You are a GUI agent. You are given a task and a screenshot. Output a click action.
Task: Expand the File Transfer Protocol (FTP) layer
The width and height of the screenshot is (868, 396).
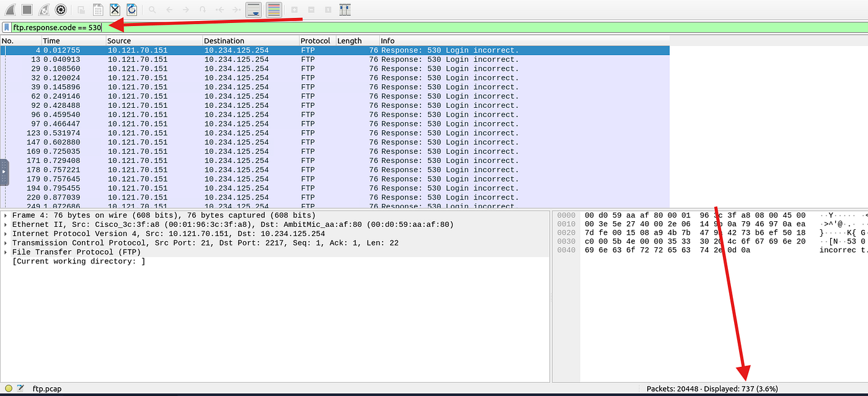6,252
